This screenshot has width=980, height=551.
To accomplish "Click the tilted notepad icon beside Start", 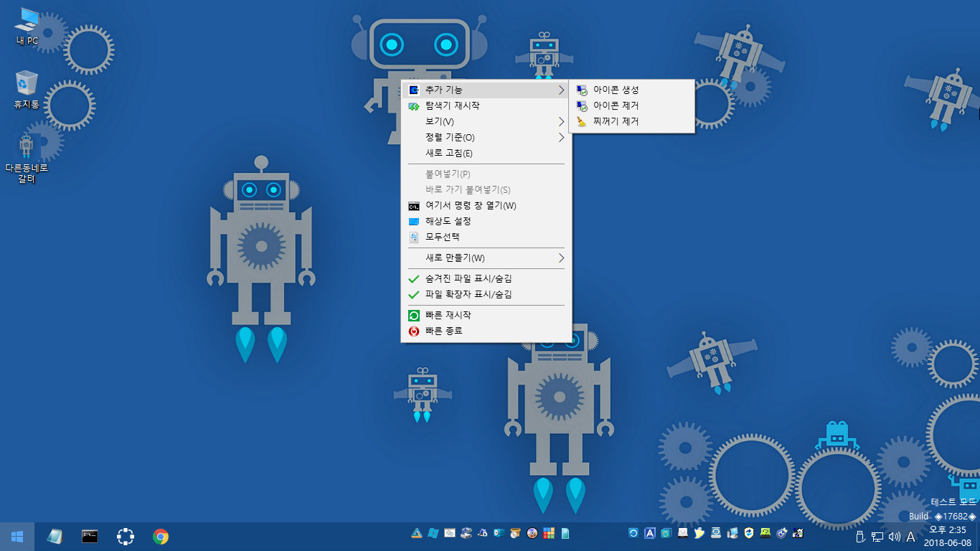I will 55,537.
